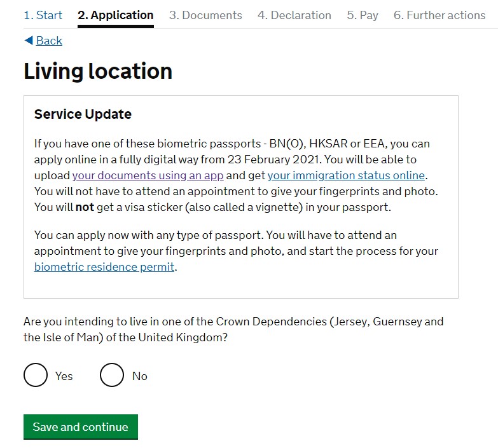Select the No radio button
Image resolution: width=498 pixels, height=448 pixels.
pyautogui.click(x=112, y=376)
